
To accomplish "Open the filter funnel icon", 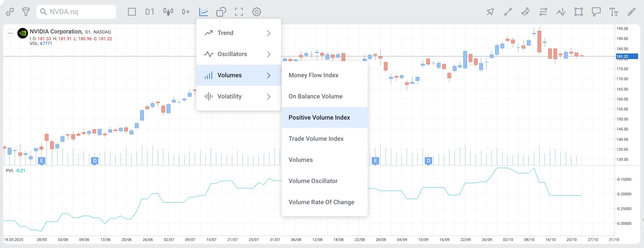I will click(26, 12).
